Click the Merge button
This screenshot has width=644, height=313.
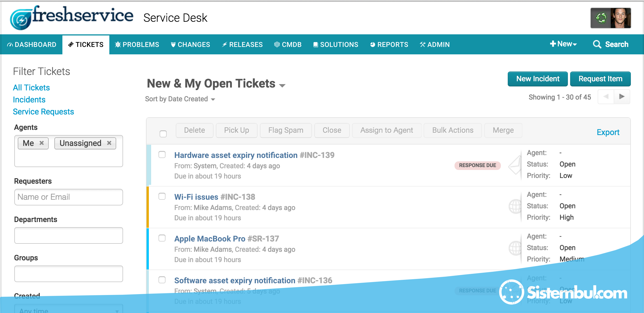coord(503,130)
